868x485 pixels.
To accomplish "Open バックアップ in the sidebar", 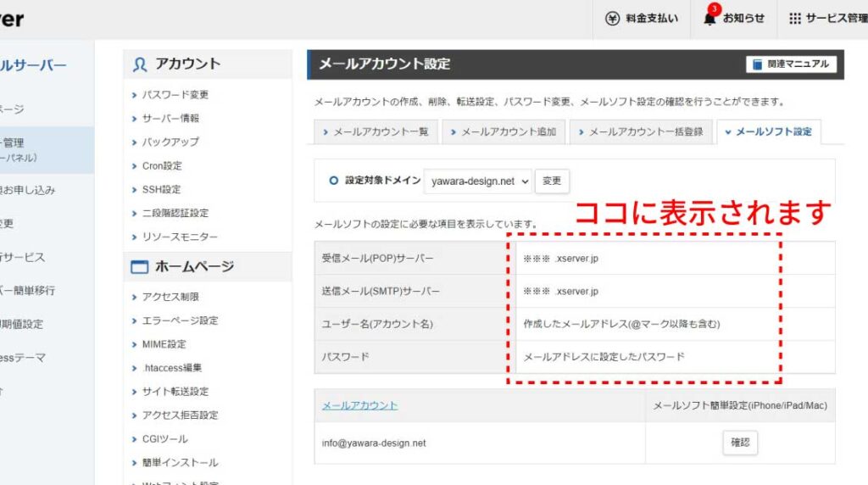I will (170, 142).
